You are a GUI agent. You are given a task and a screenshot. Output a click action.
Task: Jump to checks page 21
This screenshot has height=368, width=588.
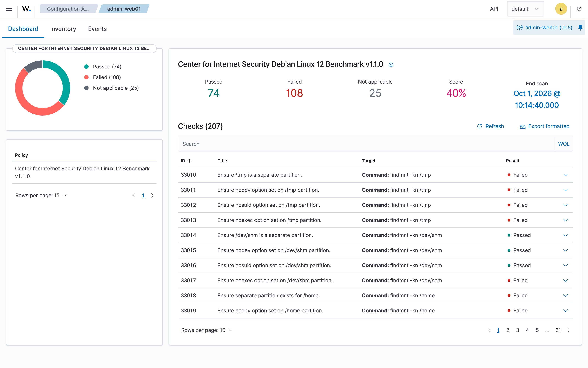point(558,330)
